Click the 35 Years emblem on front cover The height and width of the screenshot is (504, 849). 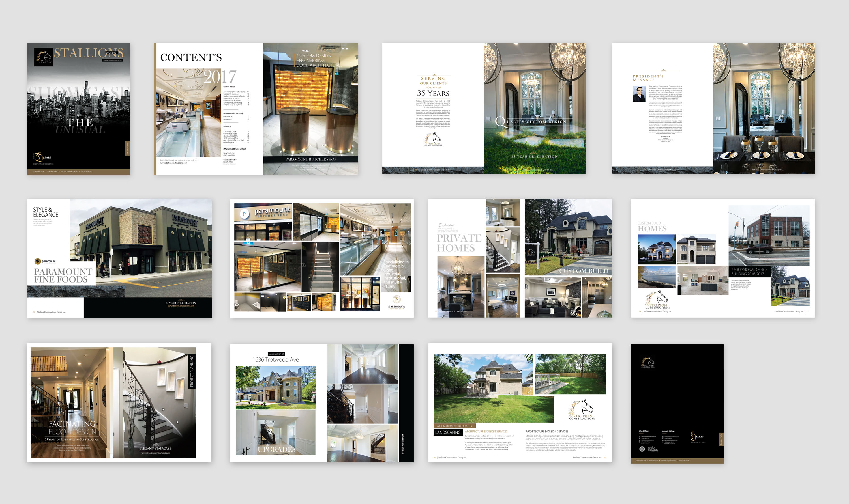click(x=41, y=157)
